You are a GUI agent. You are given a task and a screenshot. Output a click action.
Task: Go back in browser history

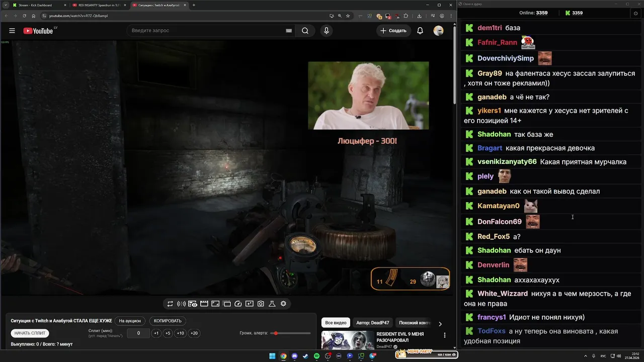tap(6, 16)
